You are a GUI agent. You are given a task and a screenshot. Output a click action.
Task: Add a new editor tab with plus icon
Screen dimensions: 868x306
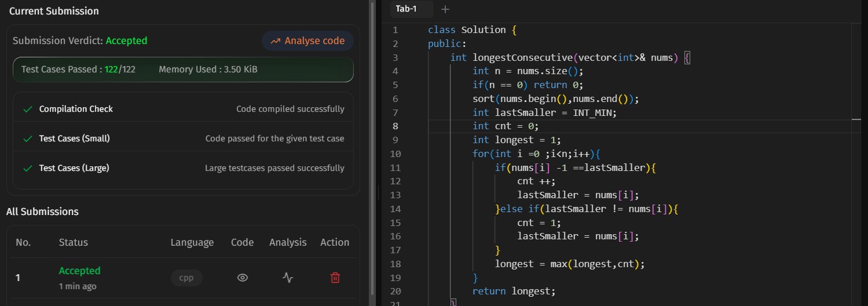[x=445, y=9]
